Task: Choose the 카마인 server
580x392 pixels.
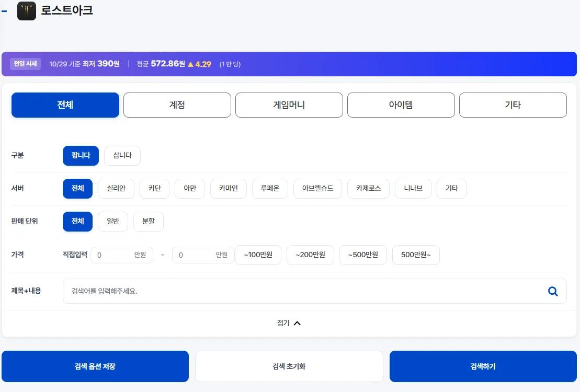Action: click(x=228, y=189)
